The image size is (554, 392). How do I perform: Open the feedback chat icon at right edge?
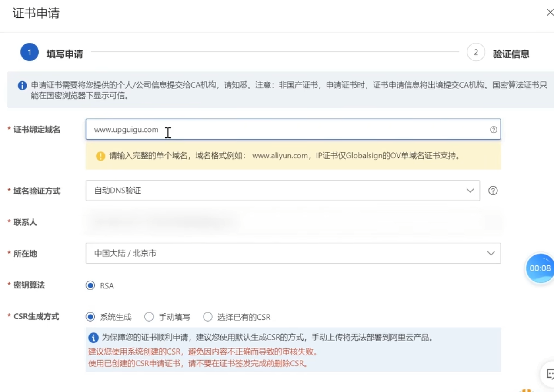click(x=549, y=373)
